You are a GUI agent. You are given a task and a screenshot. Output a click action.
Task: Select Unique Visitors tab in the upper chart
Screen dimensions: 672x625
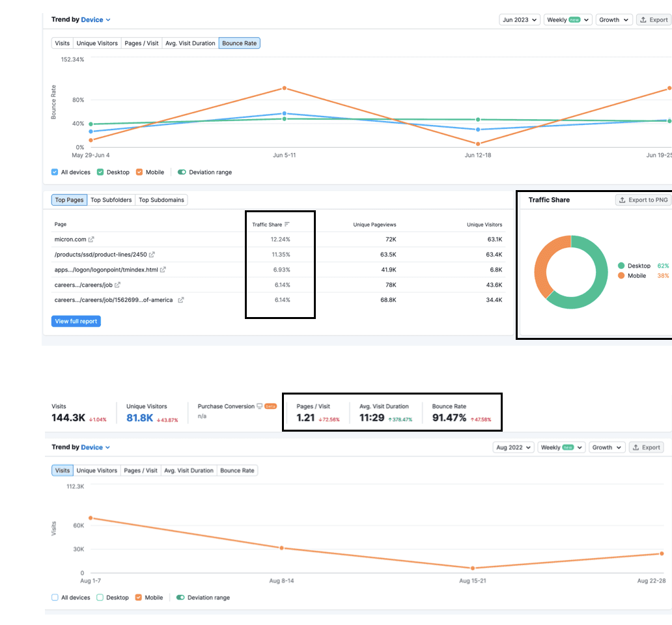point(97,43)
